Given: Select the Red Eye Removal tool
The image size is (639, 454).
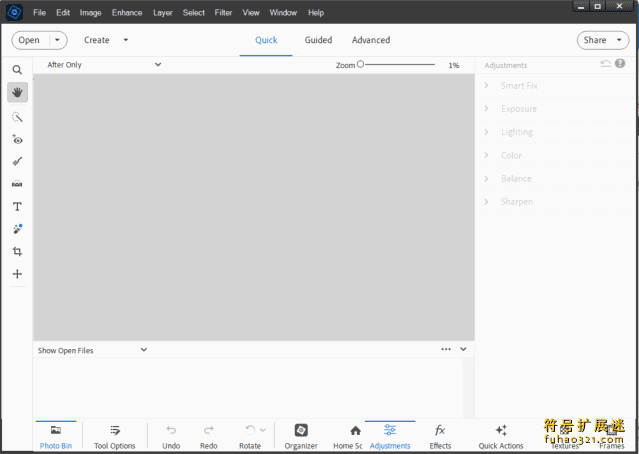Looking at the screenshot, I should (17, 139).
